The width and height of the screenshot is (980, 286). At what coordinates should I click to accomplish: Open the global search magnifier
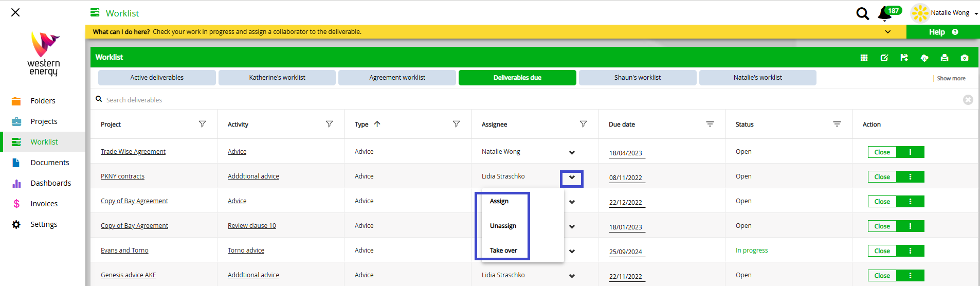coord(862,13)
